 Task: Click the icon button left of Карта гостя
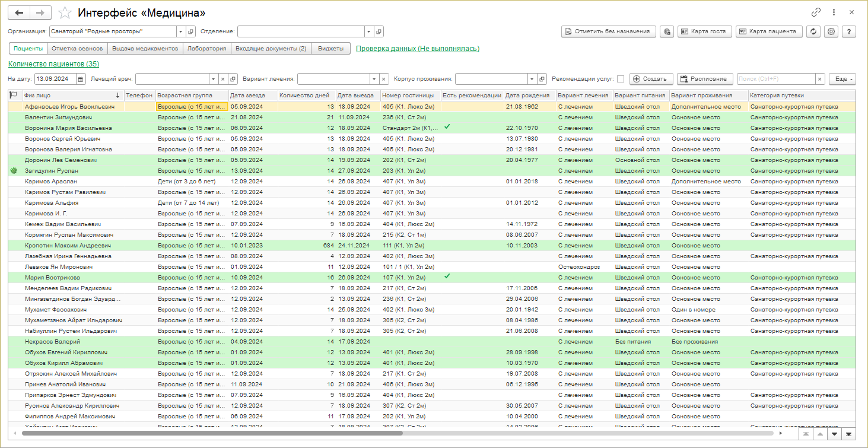(x=667, y=31)
